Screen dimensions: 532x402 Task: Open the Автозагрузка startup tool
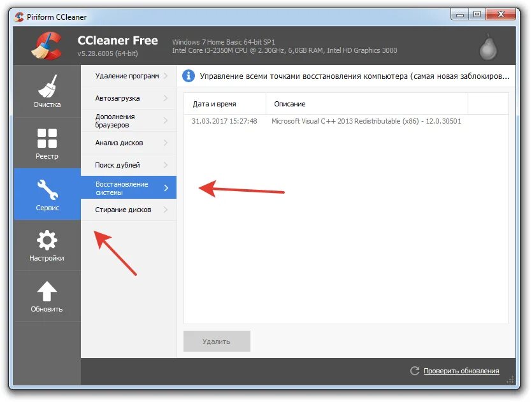(x=129, y=98)
